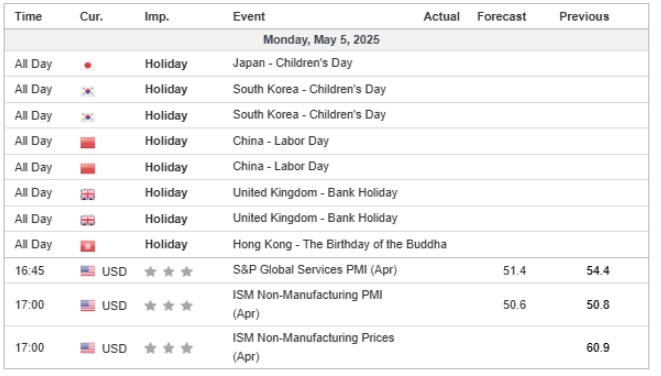Click the Monday, May 5, 2025 date row
The image size is (661, 376).
coord(326,40)
